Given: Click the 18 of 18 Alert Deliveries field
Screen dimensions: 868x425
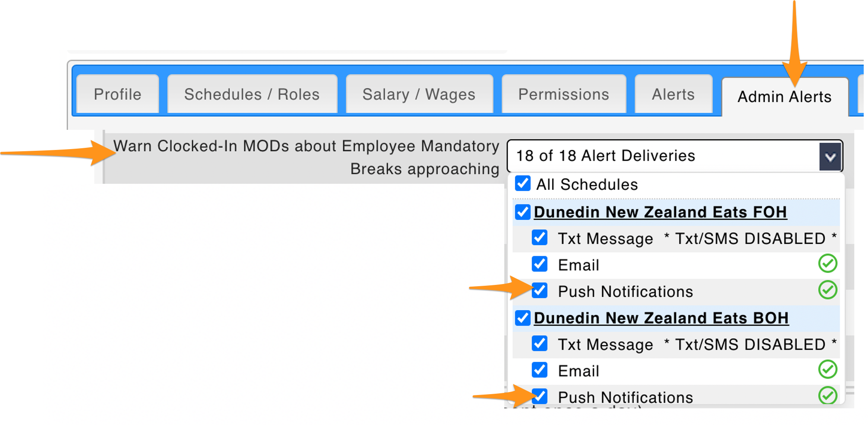Looking at the screenshot, I should tap(675, 156).
